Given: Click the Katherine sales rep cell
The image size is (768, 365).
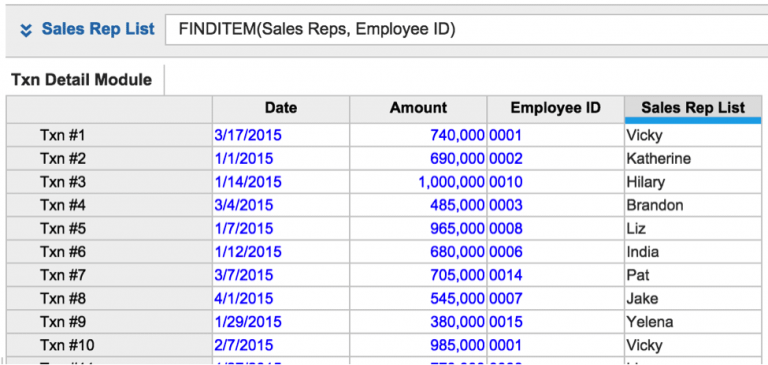Looking at the screenshot, I should 693,159.
